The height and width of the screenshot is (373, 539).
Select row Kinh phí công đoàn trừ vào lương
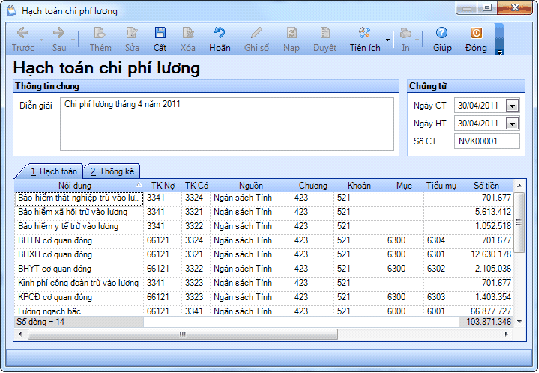[264, 283]
